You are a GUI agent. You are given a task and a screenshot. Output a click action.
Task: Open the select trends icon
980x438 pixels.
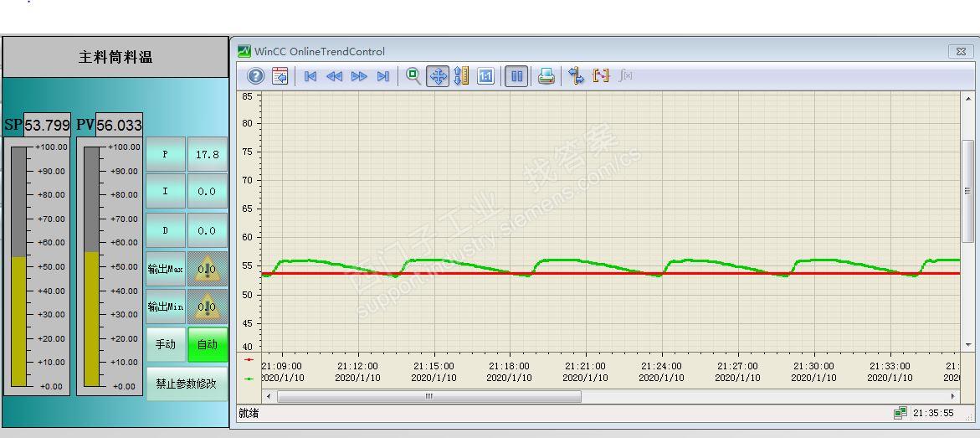click(577, 76)
